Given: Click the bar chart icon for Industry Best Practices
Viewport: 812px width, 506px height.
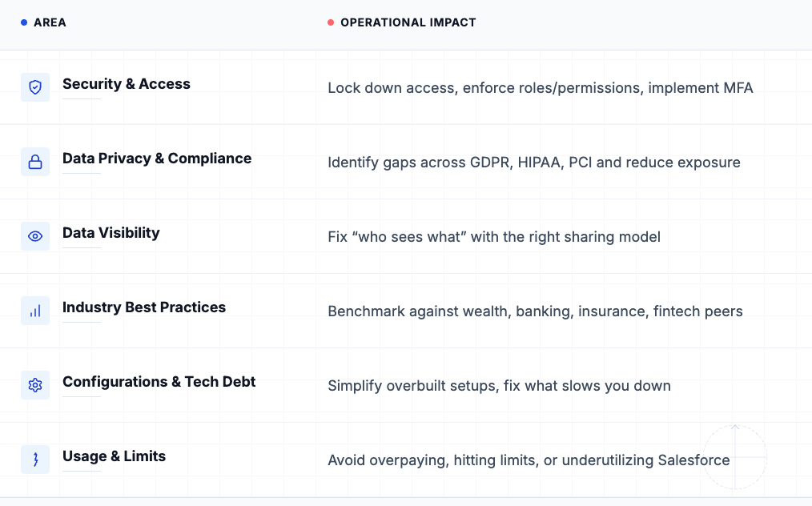Looking at the screenshot, I should (x=35, y=310).
